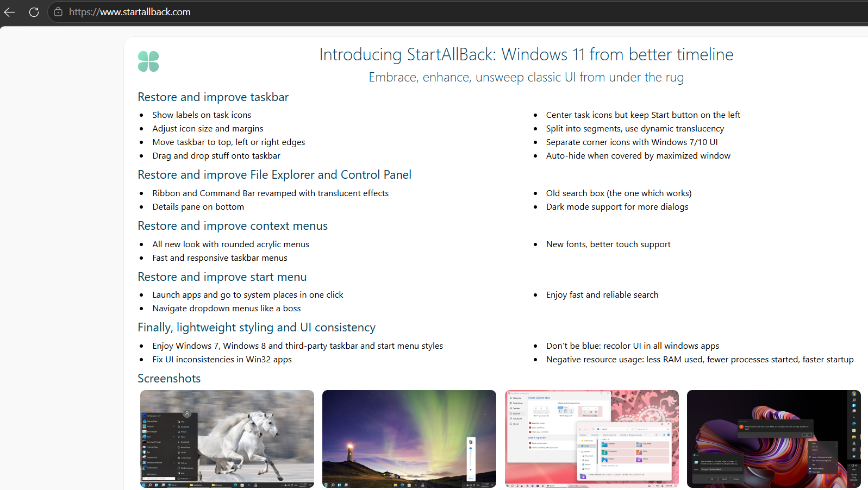The height and width of the screenshot is (490, 868).
Task: Click 'New fonts, better touch support'
Action: 608,244
